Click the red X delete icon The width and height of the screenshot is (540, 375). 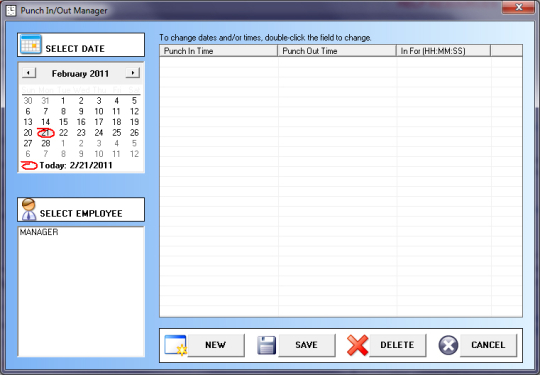[x=357, y=345]
